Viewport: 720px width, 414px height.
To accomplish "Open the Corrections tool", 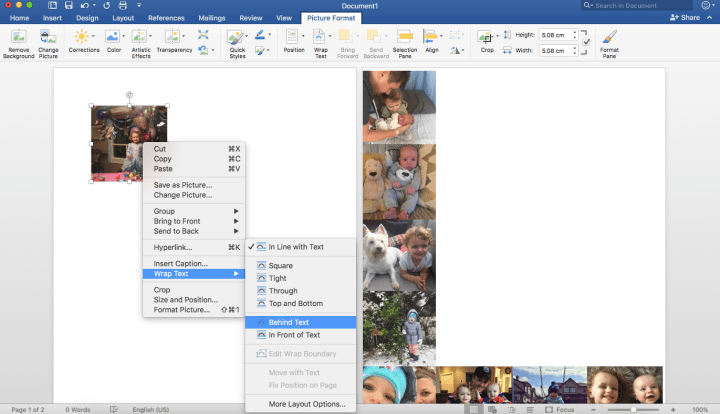I will click(84, 41).
